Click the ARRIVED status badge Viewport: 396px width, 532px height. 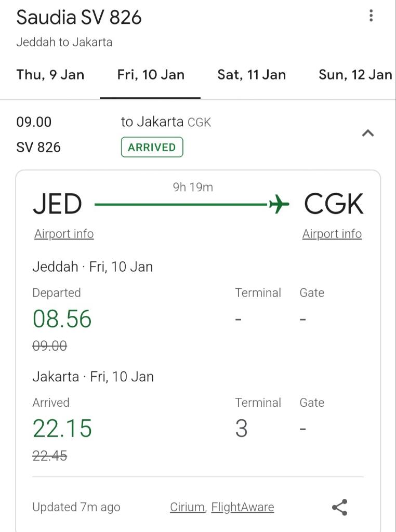pos(152,147)
